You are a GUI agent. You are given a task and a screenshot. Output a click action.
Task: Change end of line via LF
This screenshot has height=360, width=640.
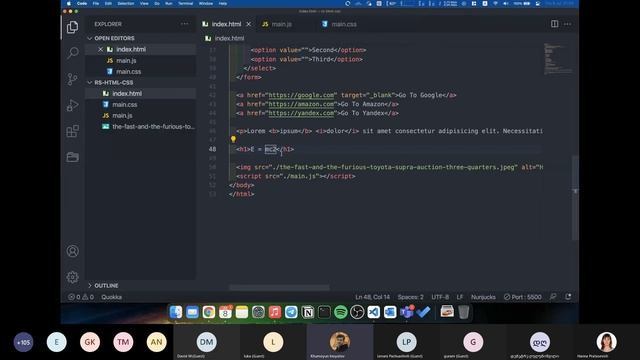tap(460, 297)
